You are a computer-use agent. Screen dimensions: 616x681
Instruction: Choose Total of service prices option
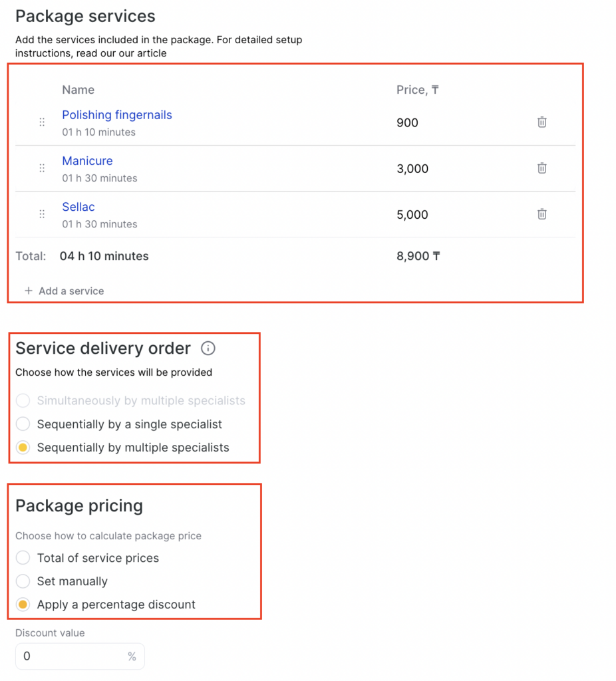[x=23, y=558]
